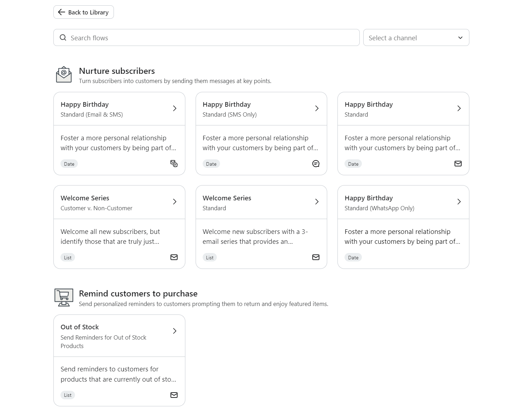Viewport: 532px width, 418px height.
Task: Click the Date tag on Happy Birthday Standard card
Action: tap(353, 164)
